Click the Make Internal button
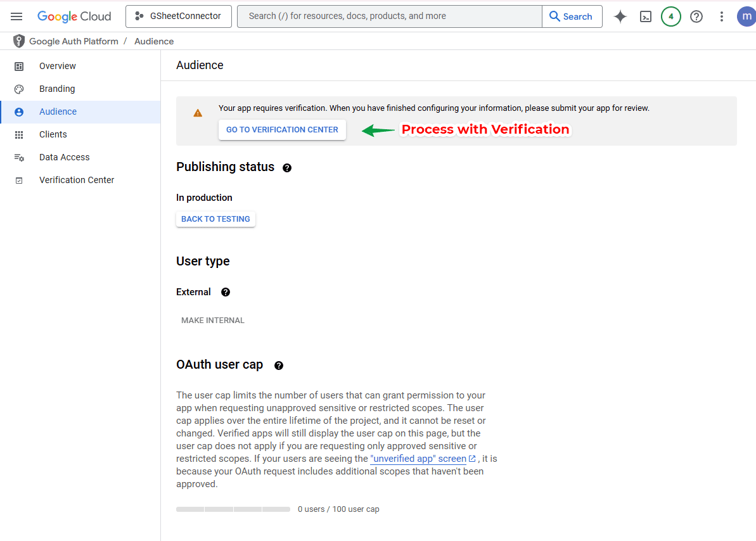Image resolution: width=756 pixels, height=541 pixels. pyautogui.click(x=213, y=320)
